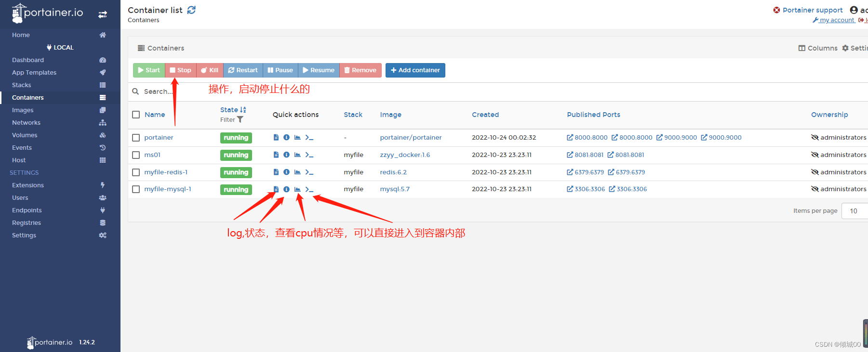Open Items per page selector

pos(855,211)
